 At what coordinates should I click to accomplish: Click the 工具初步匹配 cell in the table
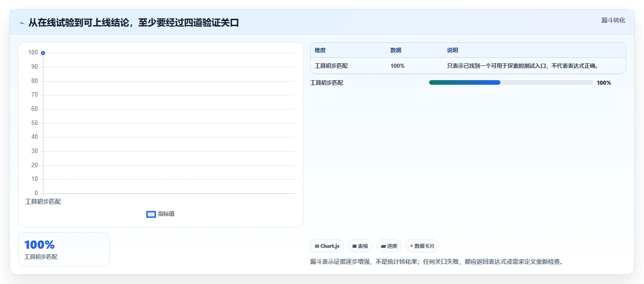pos(331,66)
